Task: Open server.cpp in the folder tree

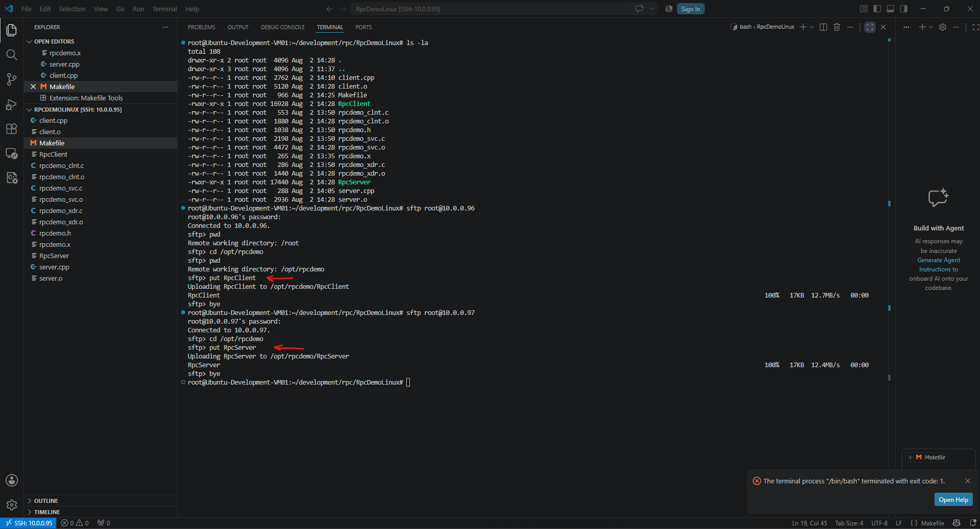Action: [x=100, y=267]
